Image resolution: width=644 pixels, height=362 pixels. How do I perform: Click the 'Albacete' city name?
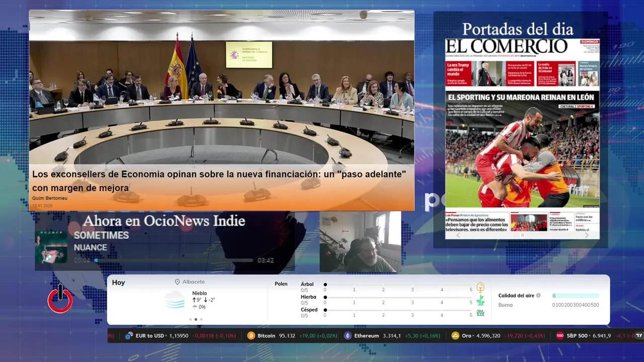tap(193, 282)
